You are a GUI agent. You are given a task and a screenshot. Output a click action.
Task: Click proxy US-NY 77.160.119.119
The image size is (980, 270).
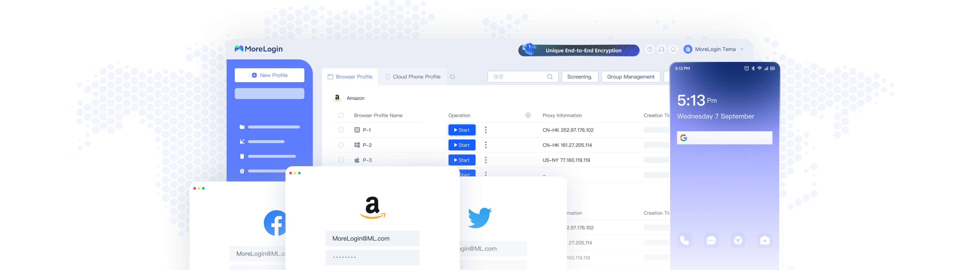click(x=566, y=160)
